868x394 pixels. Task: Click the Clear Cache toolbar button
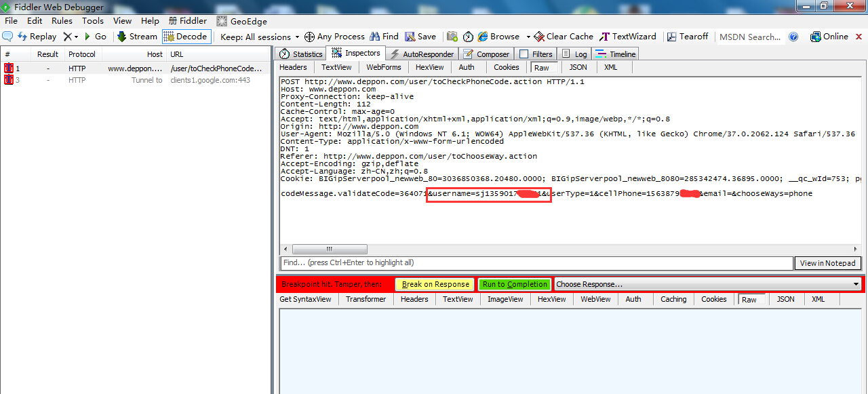(x=564, y=37)
